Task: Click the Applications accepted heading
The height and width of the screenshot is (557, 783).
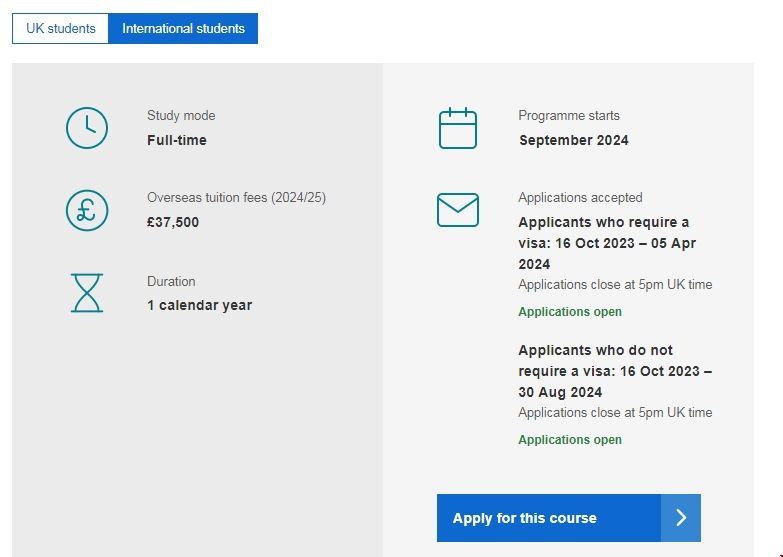Action: (580, 197)
